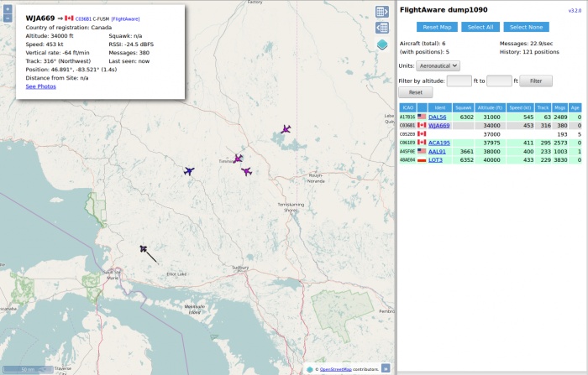Open the v3.2.0 version link

click(575, 11)
